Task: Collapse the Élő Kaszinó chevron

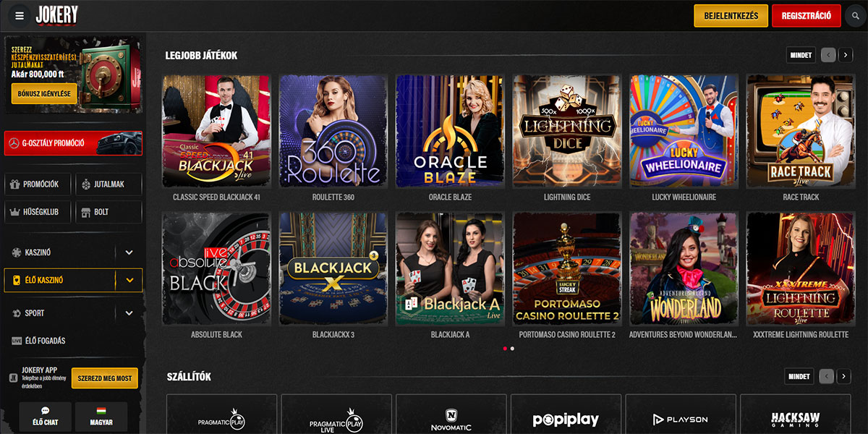Action: 129,280
